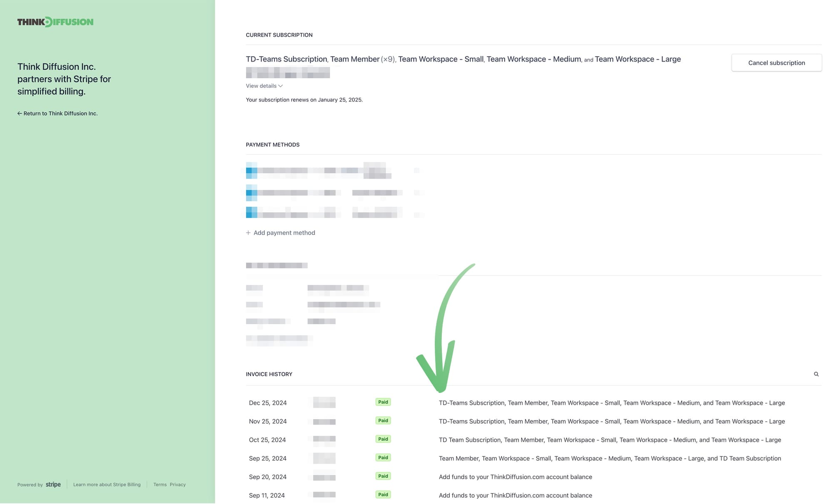Click the back arrow beside Return link

(20, 114)
